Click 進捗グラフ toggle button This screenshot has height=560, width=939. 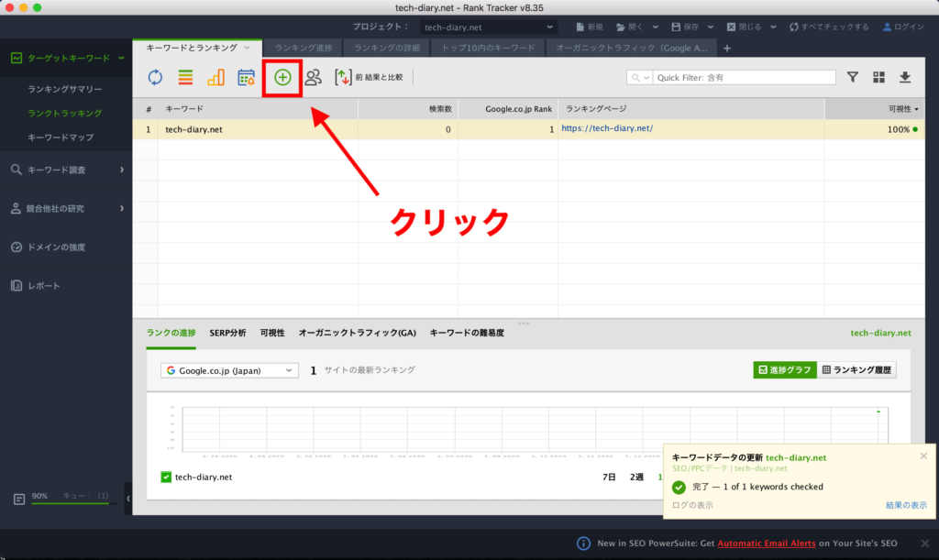tap(785, 369)
